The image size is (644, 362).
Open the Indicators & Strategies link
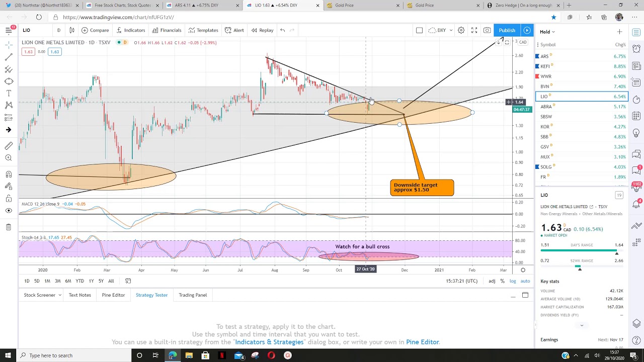[x=269, y=342]
